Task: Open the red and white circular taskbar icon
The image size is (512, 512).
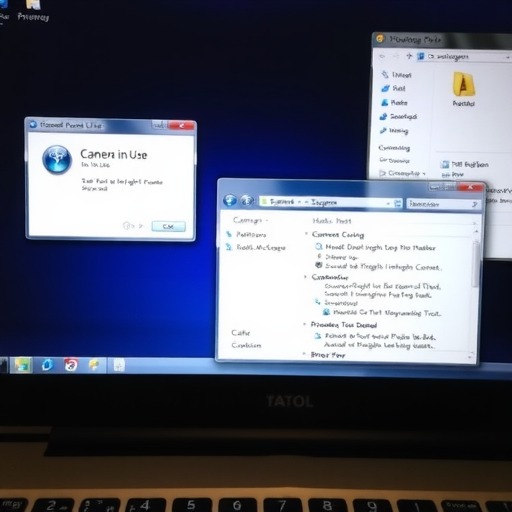Action: (71, 365)
